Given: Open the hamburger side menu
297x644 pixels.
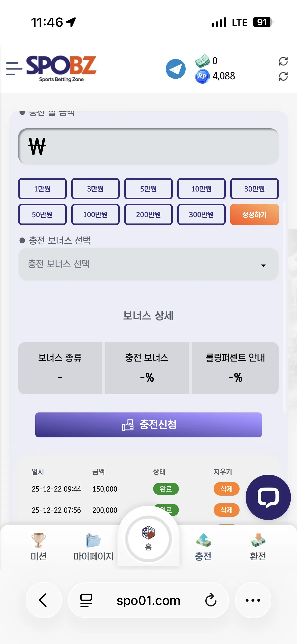Looking at the screenshot, I should point(14,69).
